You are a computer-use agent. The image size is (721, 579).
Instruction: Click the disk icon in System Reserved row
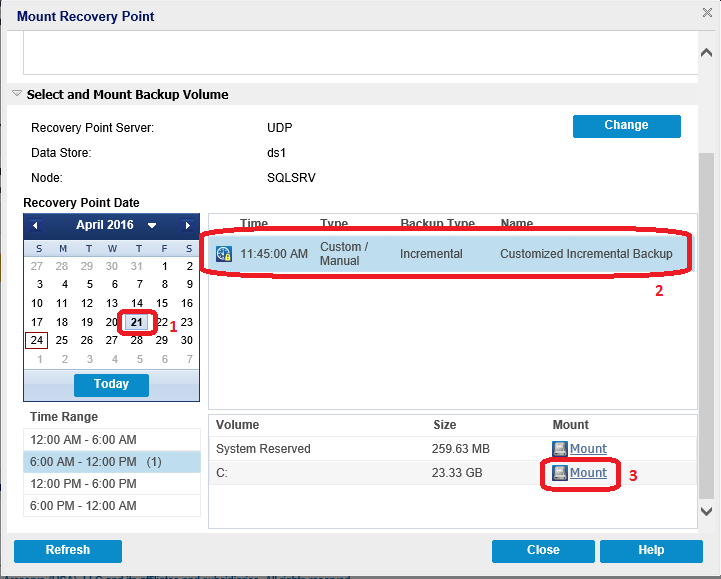coord(560,448)
